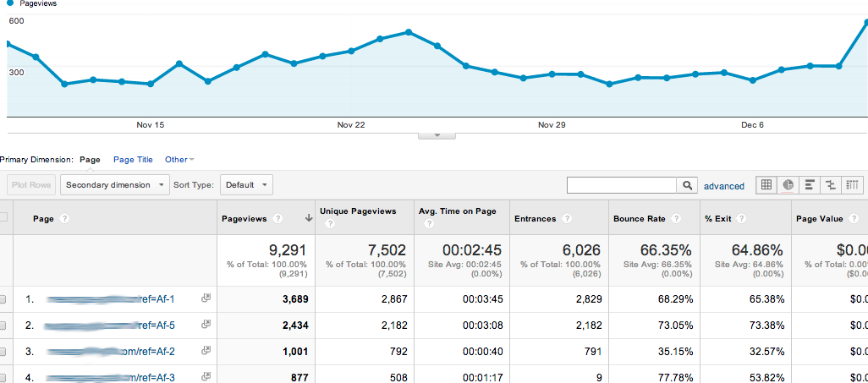Click pageviews cell 1,001
The height and width of the screenshot is (383, 868).
pyautogui.click(x=295, y=352)
